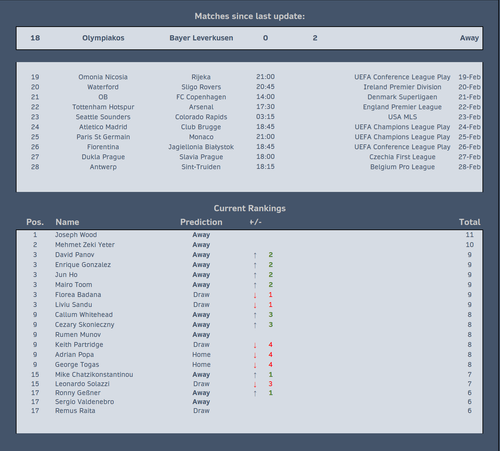
Task: Select Sint-Truiden team name
Action: point(201,167)
